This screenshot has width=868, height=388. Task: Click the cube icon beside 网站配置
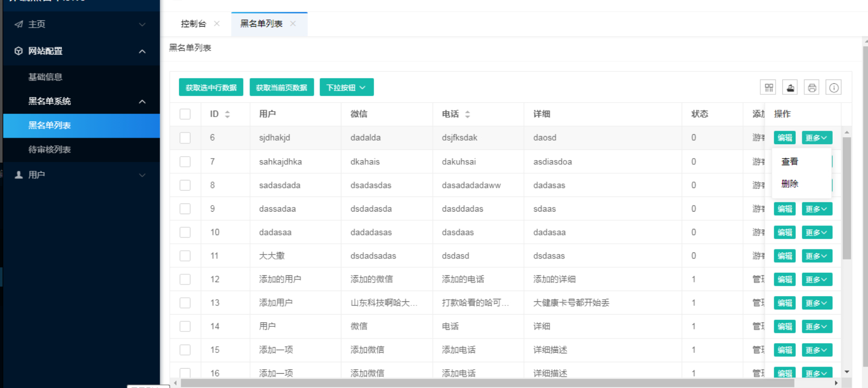[x=19, y=51]
